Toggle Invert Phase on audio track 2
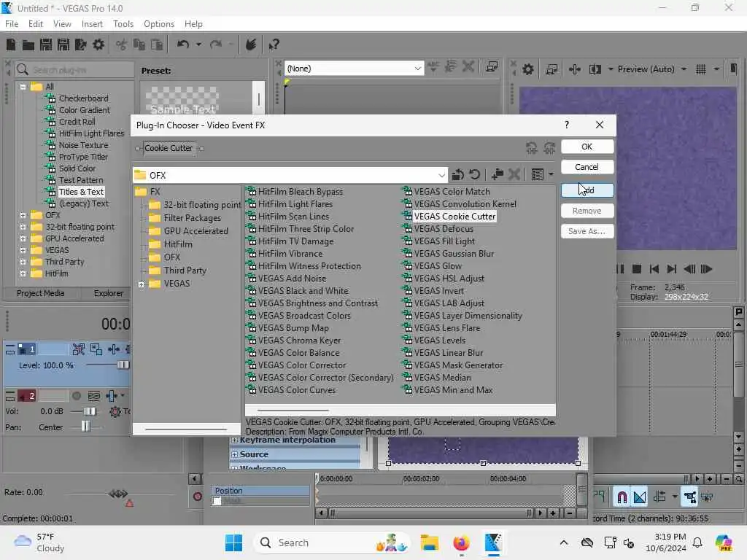The height and width of the screenshot is (560, 747). (94, 396)
